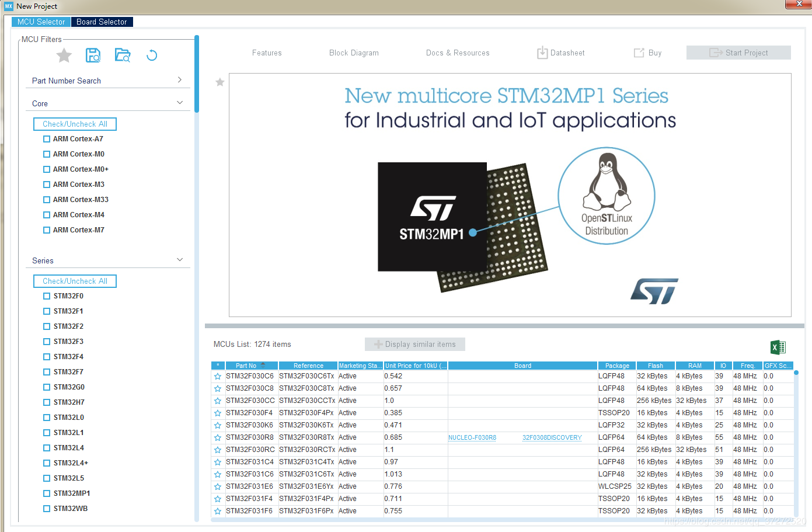The width and height of the screenshot is (812, 532).
Task: Enable the ARM Cortex-M4 core checkbox
Action: 47,215
